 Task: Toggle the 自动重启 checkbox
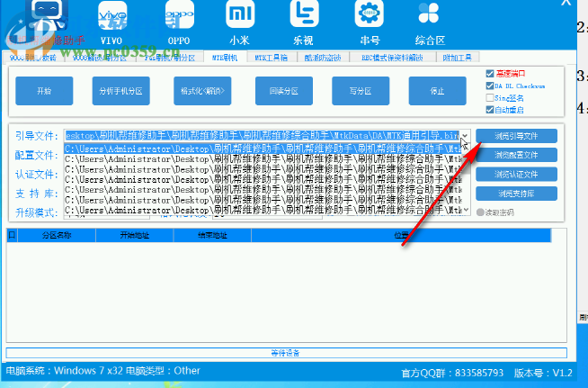490,110
